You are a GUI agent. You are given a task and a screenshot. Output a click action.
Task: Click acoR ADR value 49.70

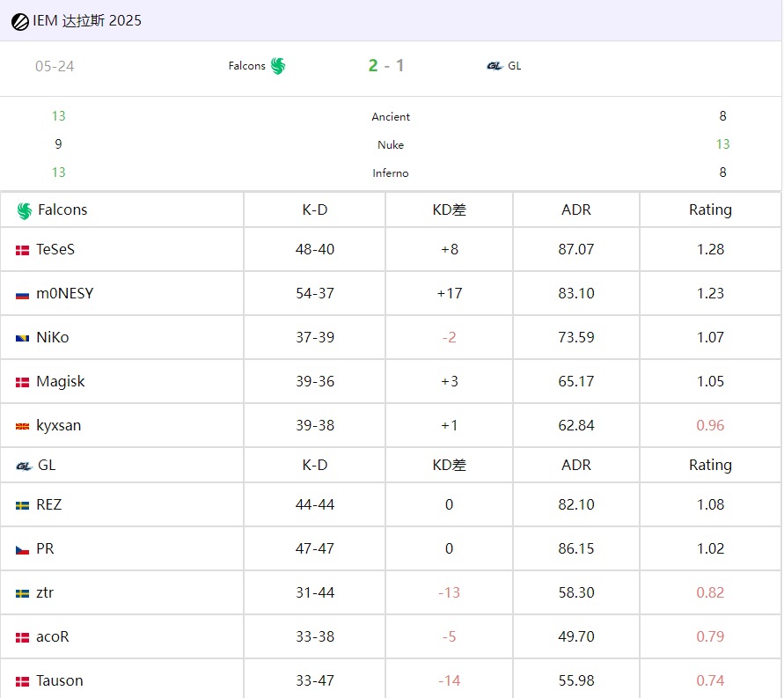click(576, 636)
